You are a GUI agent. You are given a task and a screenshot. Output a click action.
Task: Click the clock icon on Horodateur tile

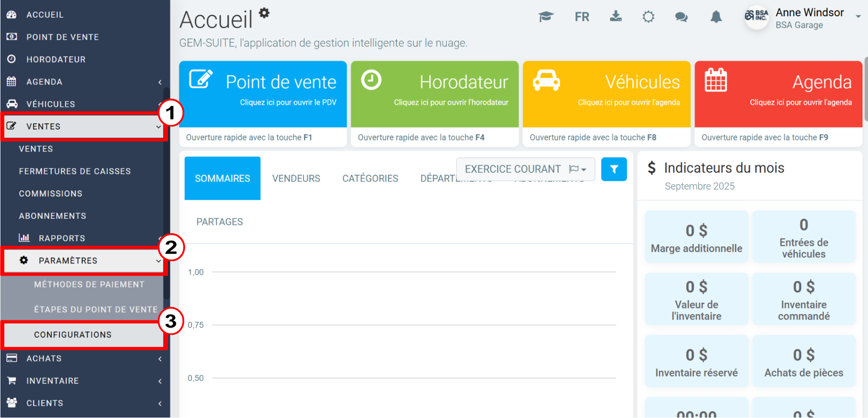coord(371,80)
